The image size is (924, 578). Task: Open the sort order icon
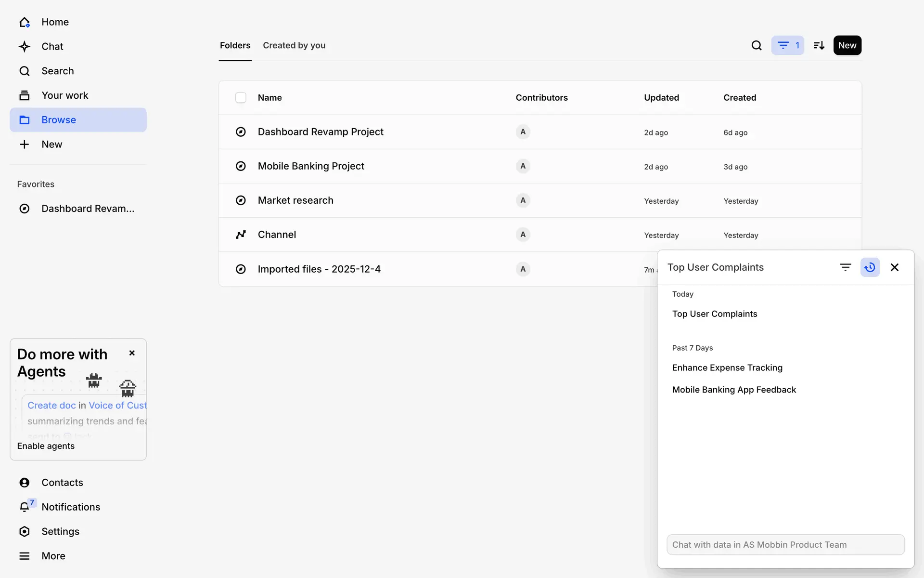pyautogui.click(x=819, y=45)
